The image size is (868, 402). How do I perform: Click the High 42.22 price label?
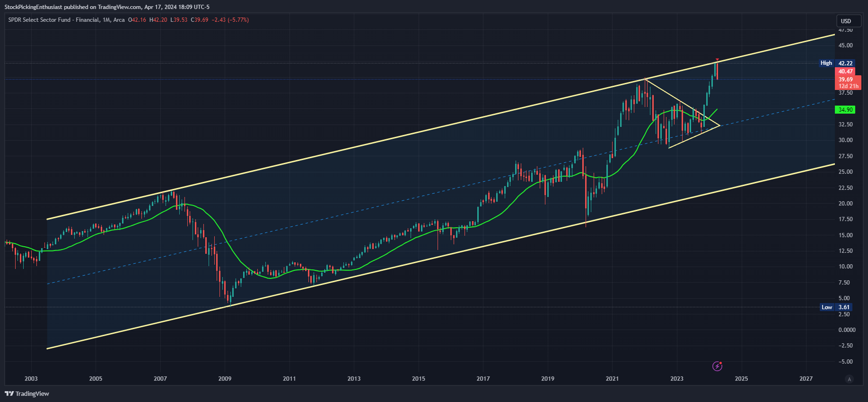[837, 63]
